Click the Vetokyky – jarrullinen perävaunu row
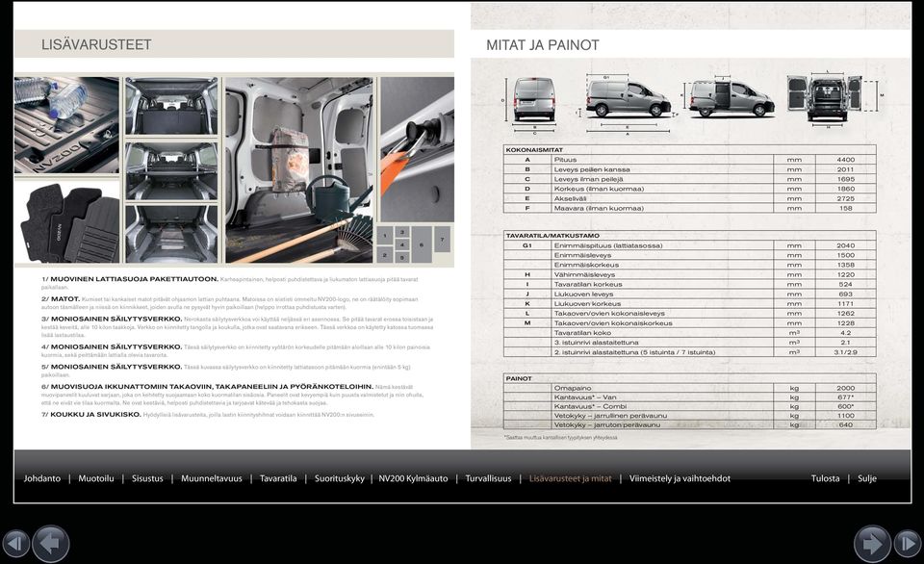The height and width of the screenshot is (564, 924). pos(689,416)
